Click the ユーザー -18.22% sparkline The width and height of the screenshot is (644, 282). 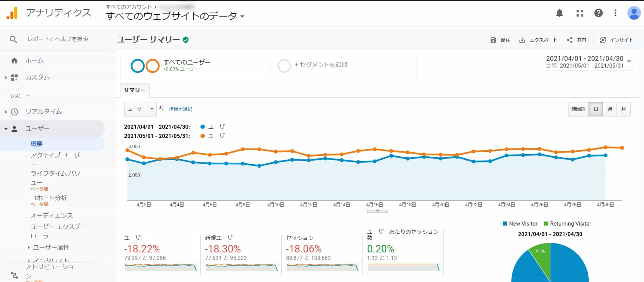tap(161, 267)
